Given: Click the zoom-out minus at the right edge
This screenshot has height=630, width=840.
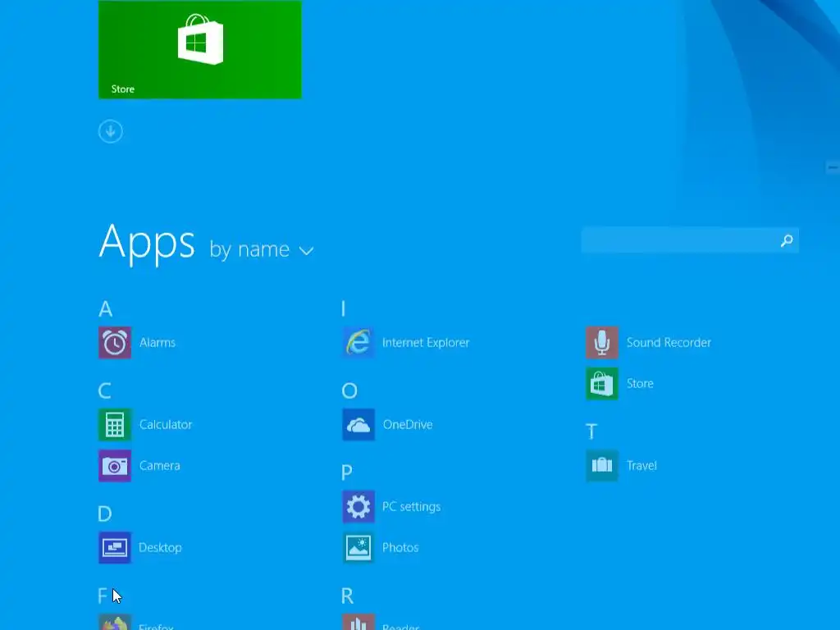Looking at the screenshot, I should [x=833, y=167].
